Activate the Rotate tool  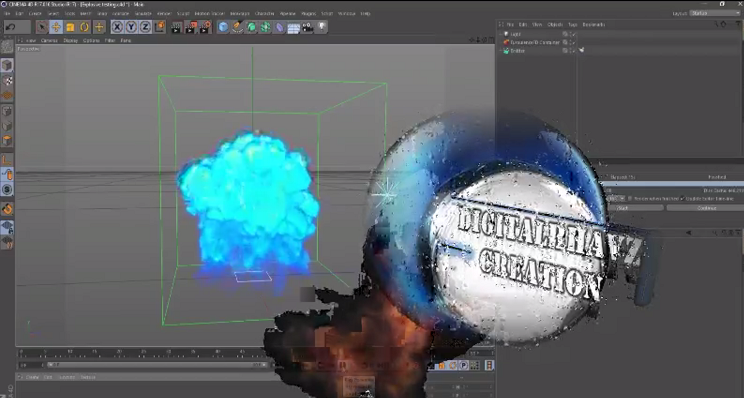(x=84, y=27)
